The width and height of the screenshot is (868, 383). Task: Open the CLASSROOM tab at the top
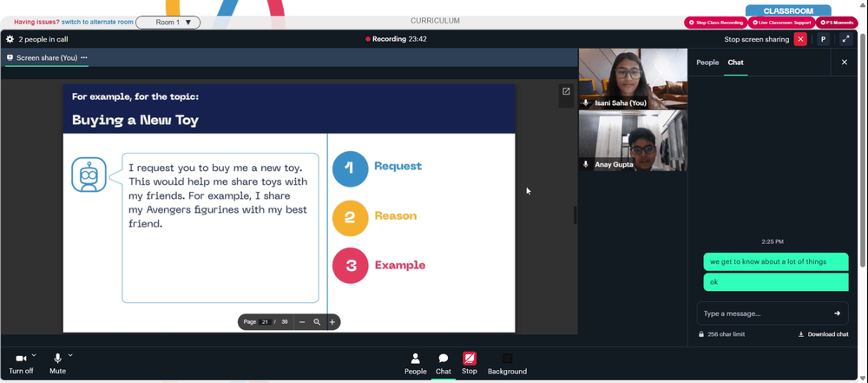[x=788, y=11]
